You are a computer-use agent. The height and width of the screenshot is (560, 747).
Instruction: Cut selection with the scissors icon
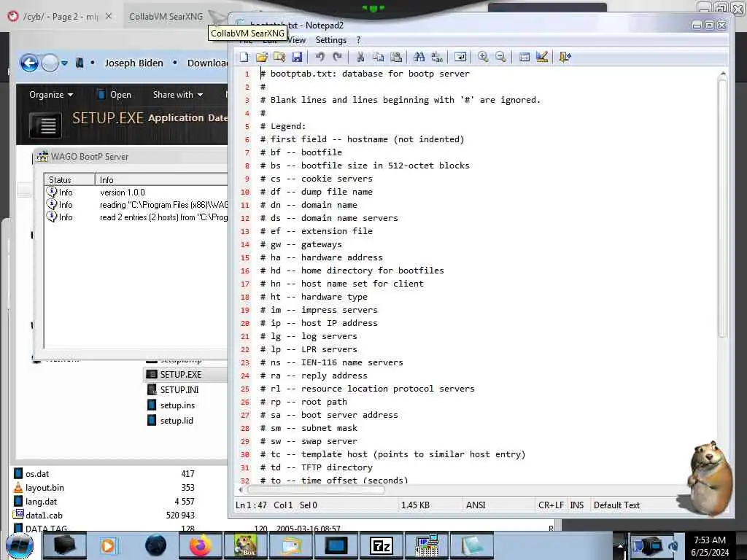coord(360,57)
